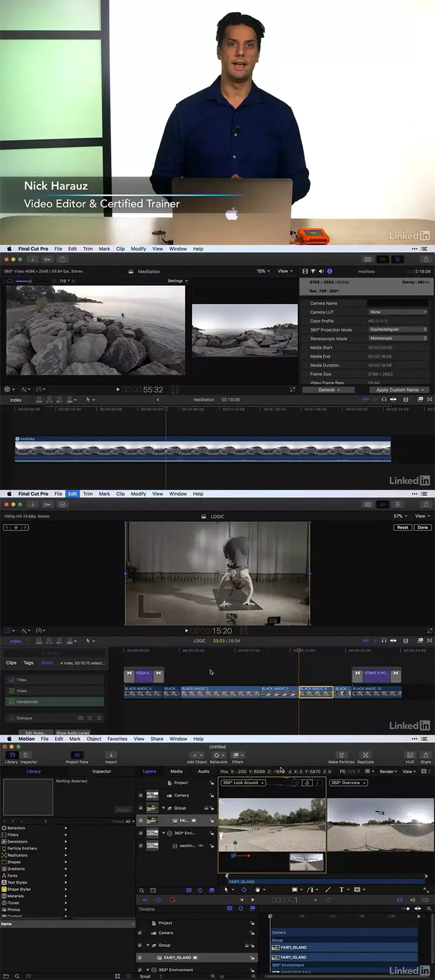Image resolution: width=435 pixels, height=980 pixels.
Task: Uncheck the Video role in the LOGIC index
Action: click(12, 691)
